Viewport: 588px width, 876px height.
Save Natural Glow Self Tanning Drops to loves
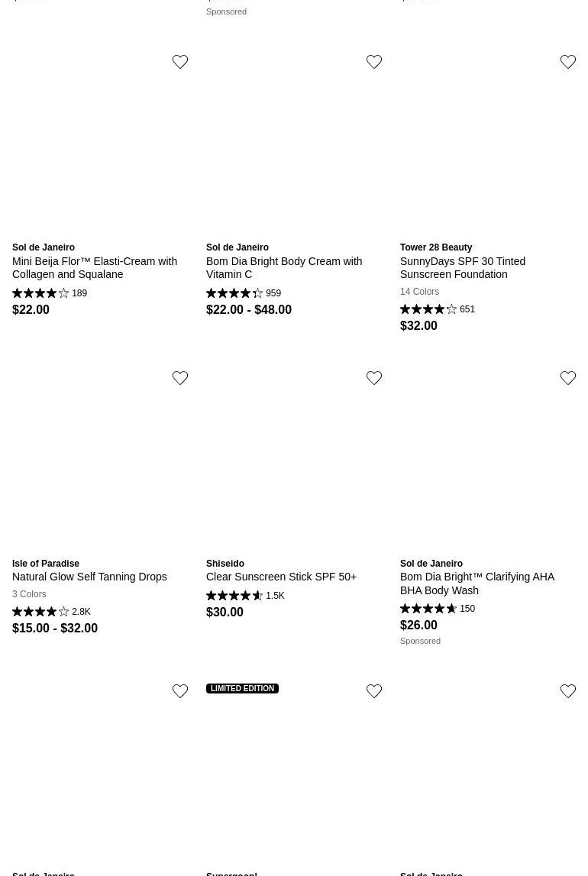click(x=180, y=378)
